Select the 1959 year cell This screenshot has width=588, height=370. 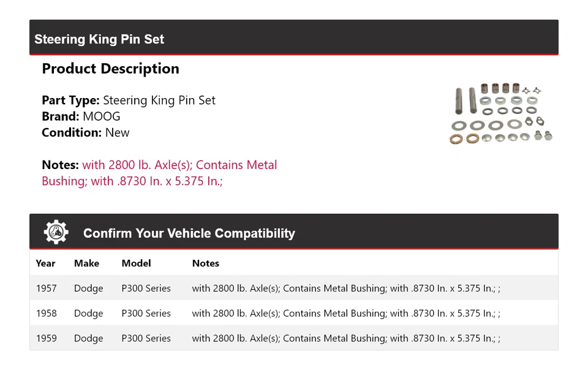click(x=46, y=338)
